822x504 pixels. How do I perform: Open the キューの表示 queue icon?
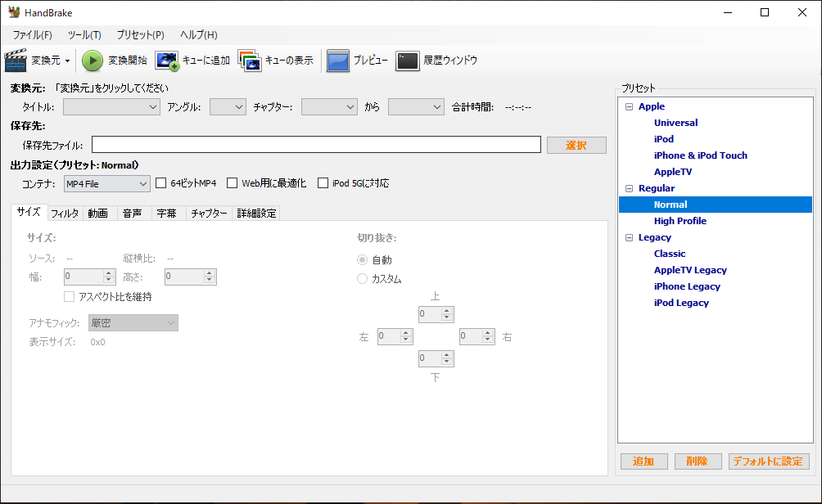coord(250,61)
